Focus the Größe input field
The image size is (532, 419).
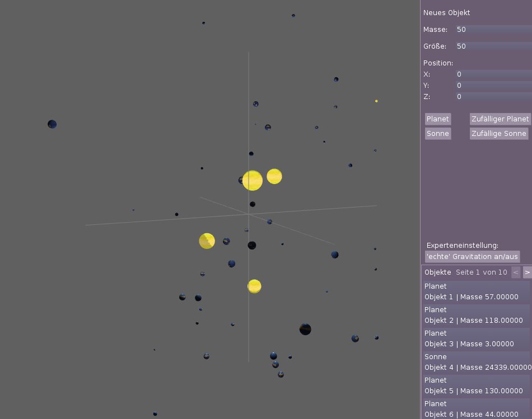point(494,46)
